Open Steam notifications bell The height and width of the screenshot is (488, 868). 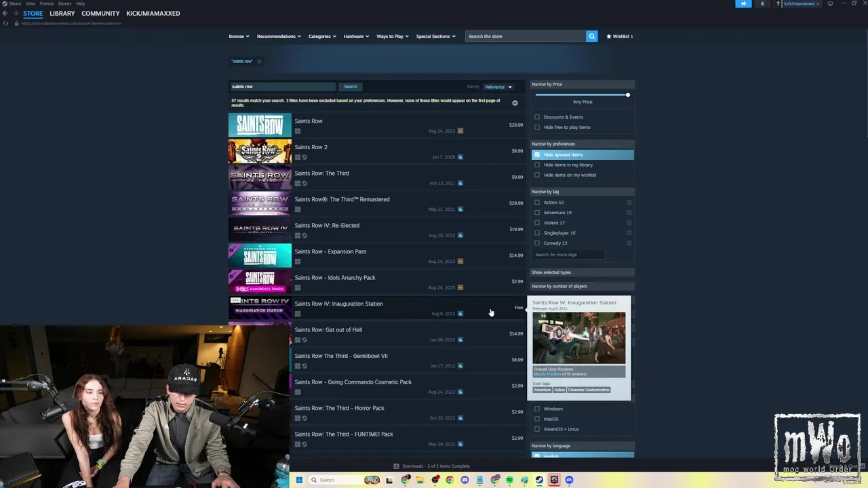[762, 3]
